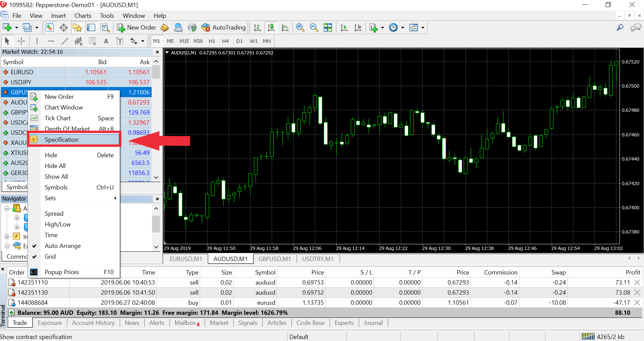Expand the Sets submenu

(x=74, y=198)
